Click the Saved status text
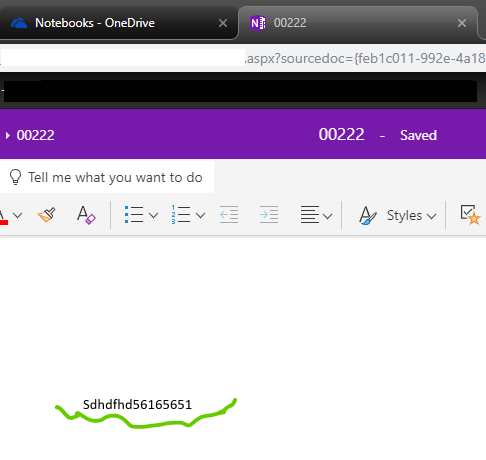Image resolution: width=486 pixels, height=460 pixels. pos(418,135)
